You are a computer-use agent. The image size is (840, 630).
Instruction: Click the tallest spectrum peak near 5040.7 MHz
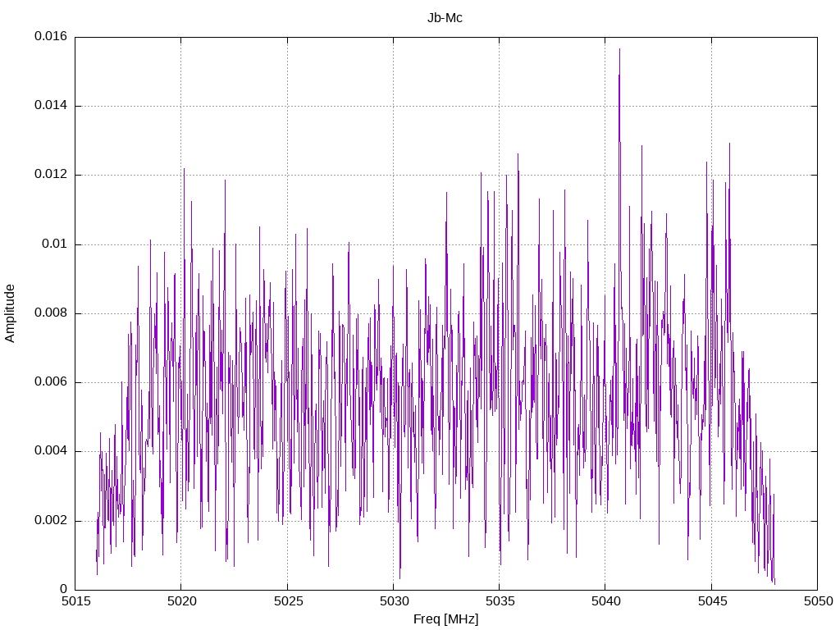[620, 50]
